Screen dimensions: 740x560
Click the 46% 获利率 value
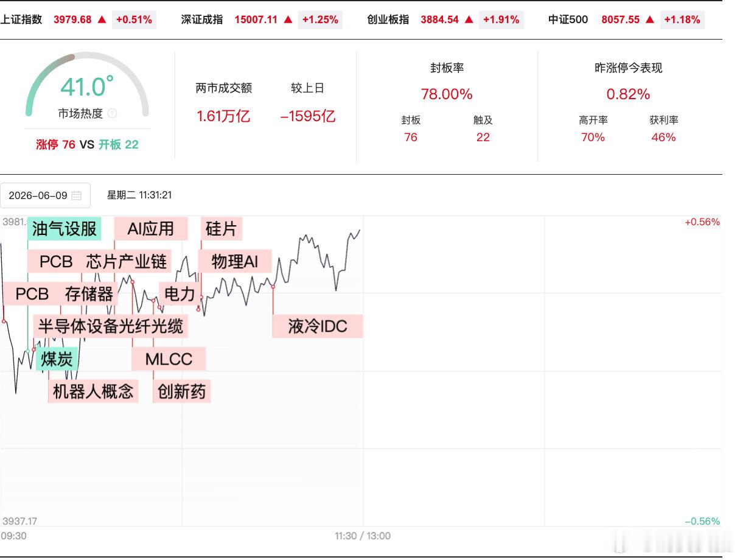[x=663, y=138]
